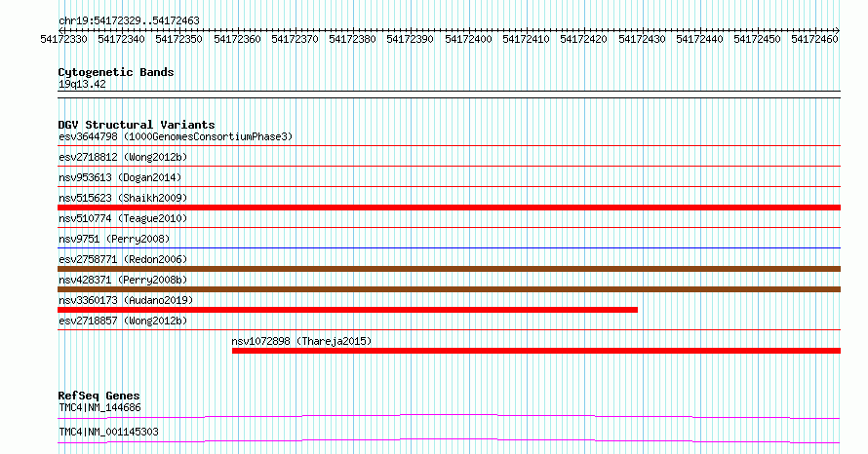Viewport: 868px width, 454px height.
Task: Click the magenta gene line under TMC4|NM_001145303
Action: (449, 440)
